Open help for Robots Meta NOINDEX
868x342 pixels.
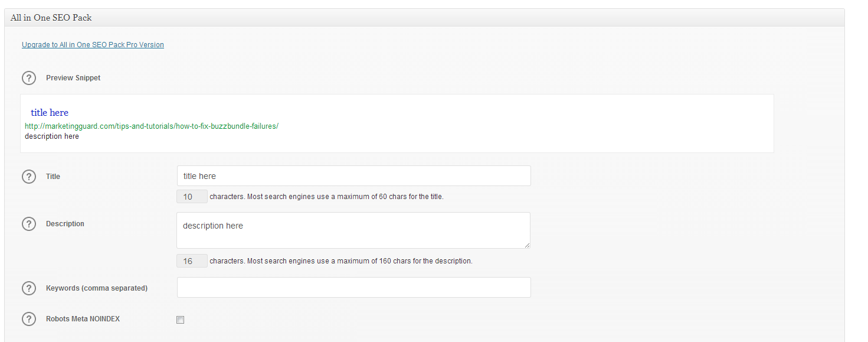pos(29,319)
